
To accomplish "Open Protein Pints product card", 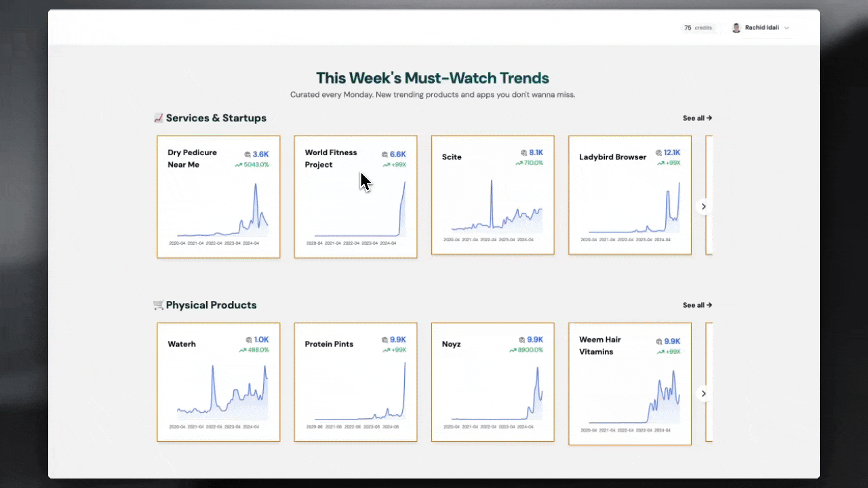I will [x=355, y=382].
